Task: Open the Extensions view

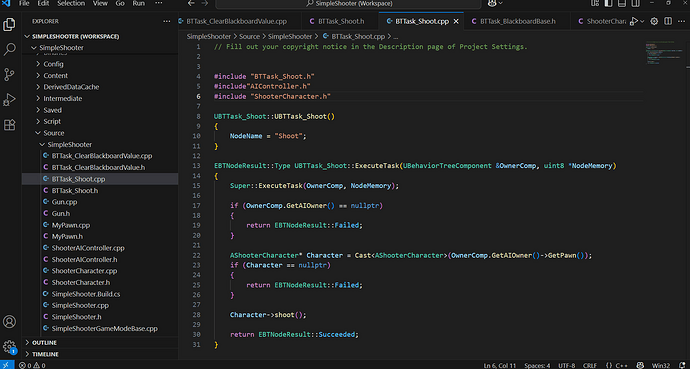Action: pyautogui.click(x=9, y=125)
